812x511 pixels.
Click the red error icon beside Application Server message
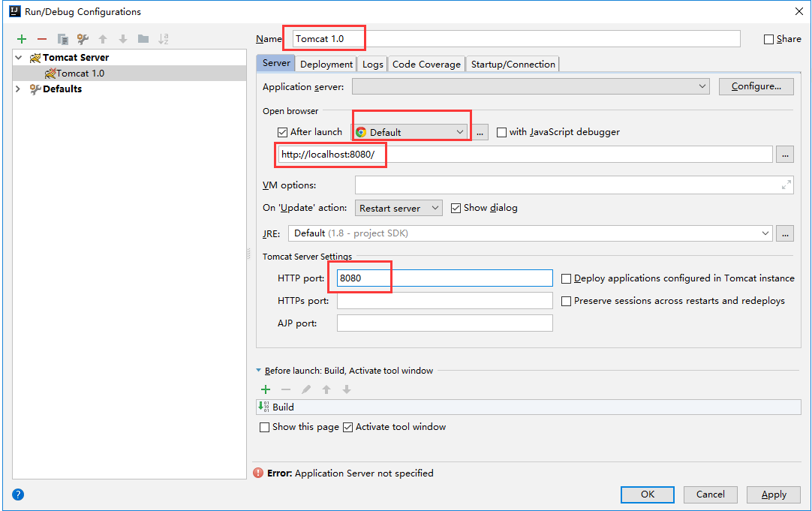tap(258, 473)
